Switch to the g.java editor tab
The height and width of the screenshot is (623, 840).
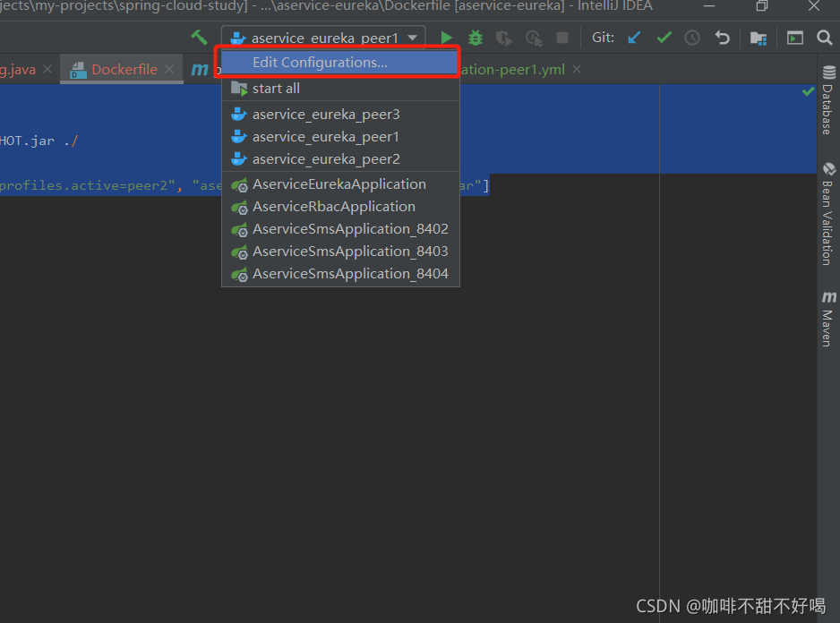coord(18,69)
